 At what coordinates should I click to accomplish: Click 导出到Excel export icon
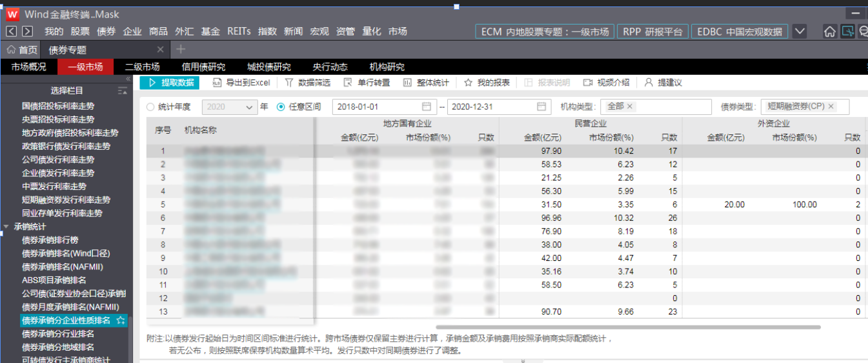pyautogui.click(x=216, y=83)
